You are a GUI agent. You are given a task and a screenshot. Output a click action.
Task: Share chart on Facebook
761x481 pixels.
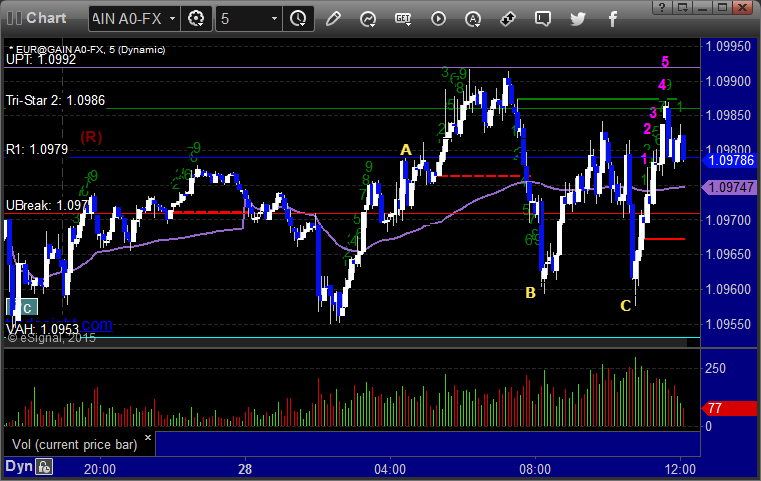point(613,19)
